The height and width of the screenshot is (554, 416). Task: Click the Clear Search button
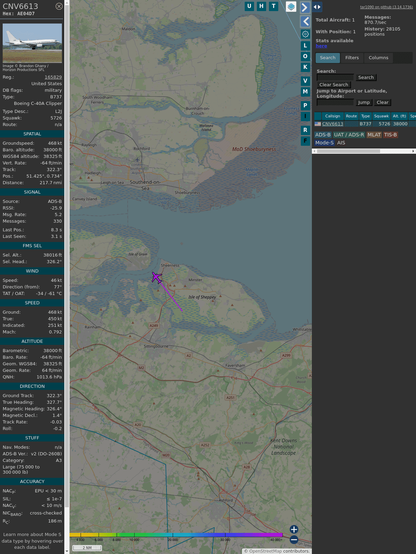(x=334, y=84)
